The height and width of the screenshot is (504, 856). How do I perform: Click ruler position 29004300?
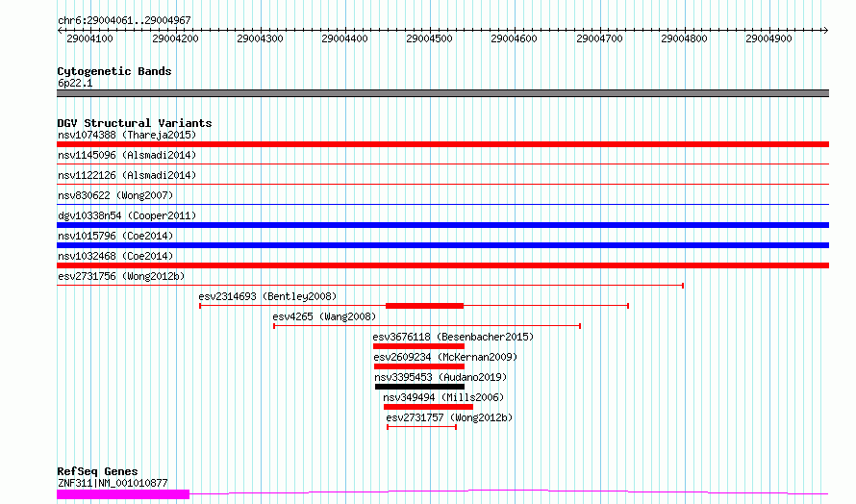[260, 38]
